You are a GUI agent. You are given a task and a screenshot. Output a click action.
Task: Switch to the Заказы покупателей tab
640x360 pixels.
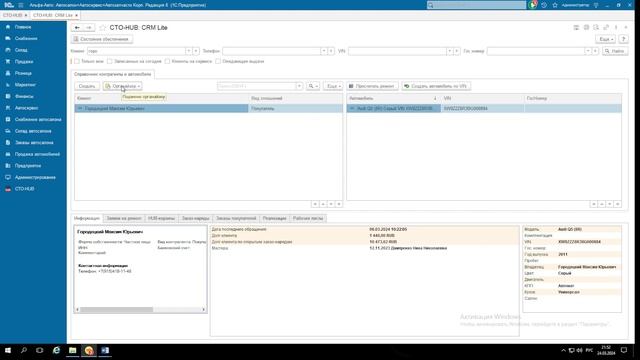pos(236,218)
